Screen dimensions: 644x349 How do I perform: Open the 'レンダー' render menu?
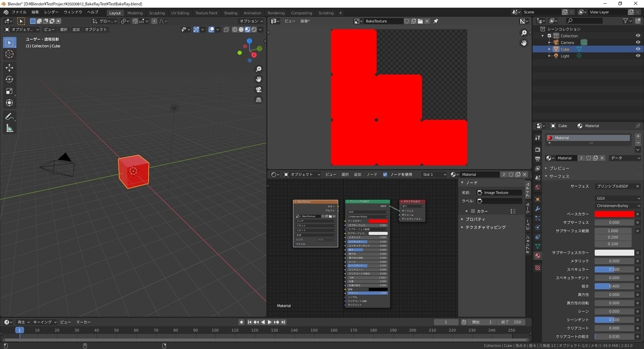click(x=52, y=12)
